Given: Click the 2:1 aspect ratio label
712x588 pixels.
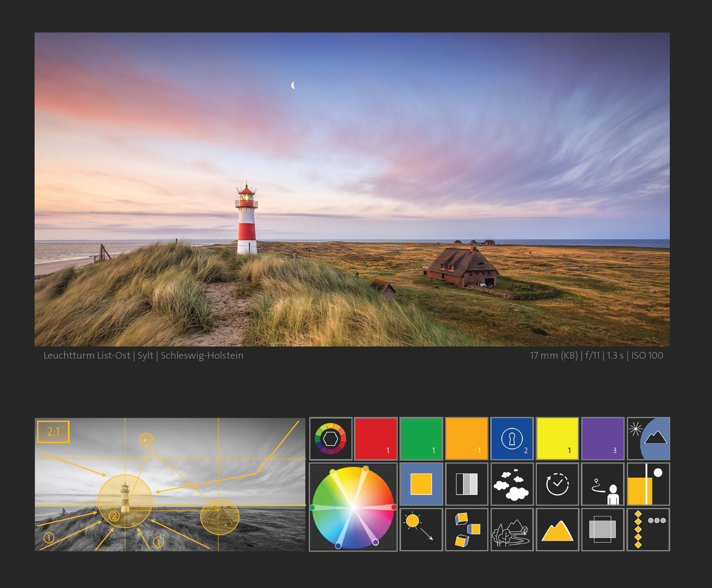Looking at the screenshot, I should click(x=53, y=432).
